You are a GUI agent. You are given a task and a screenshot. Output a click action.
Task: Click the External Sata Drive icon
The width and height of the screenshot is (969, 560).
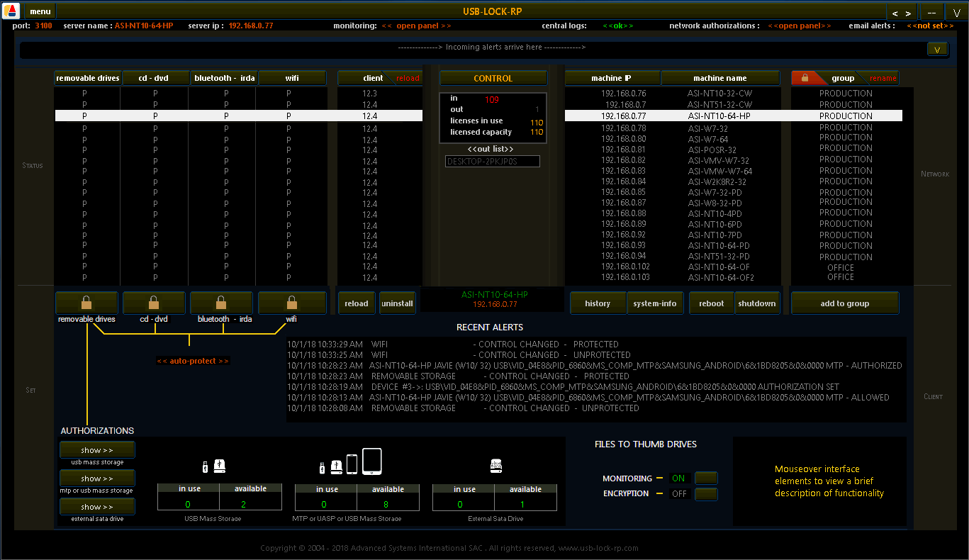(x=496, y=466)
